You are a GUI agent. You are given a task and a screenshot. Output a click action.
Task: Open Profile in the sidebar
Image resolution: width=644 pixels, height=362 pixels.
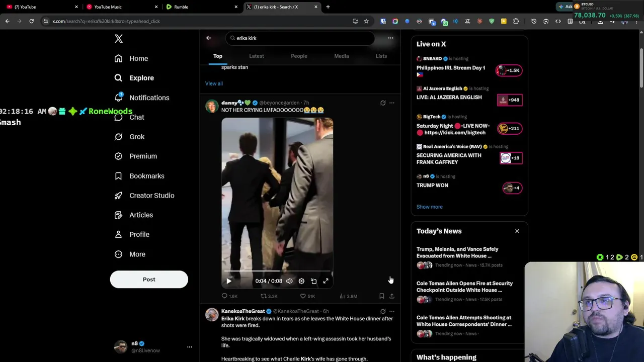[132, 234]
